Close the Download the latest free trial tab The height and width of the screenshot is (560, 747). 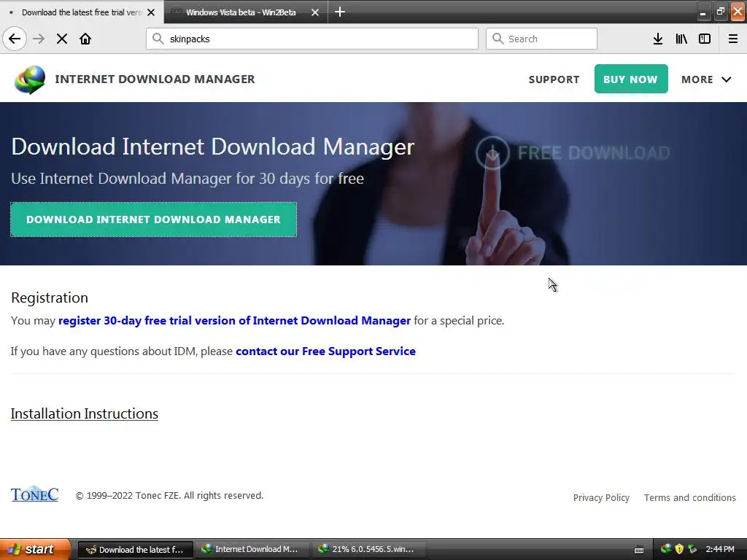tap(151, 12)
